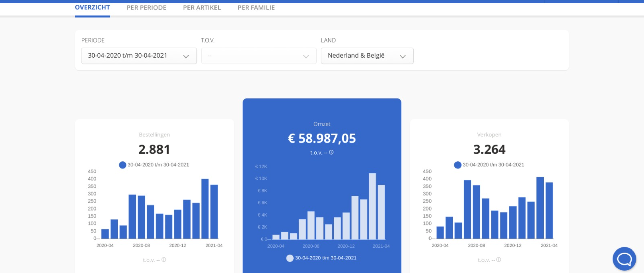
Task: Open the chat support bubble icon
Action: 624,259
